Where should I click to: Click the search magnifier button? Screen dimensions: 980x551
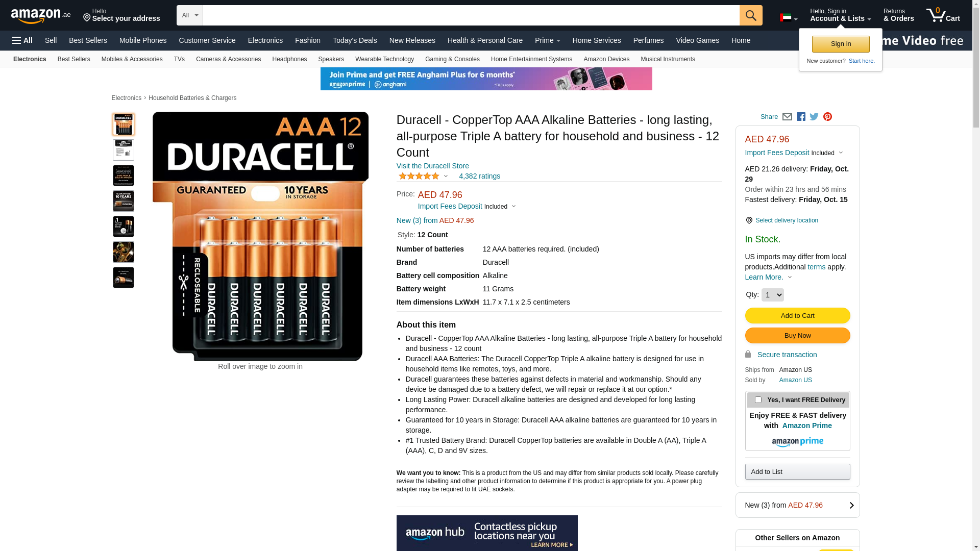751,15
